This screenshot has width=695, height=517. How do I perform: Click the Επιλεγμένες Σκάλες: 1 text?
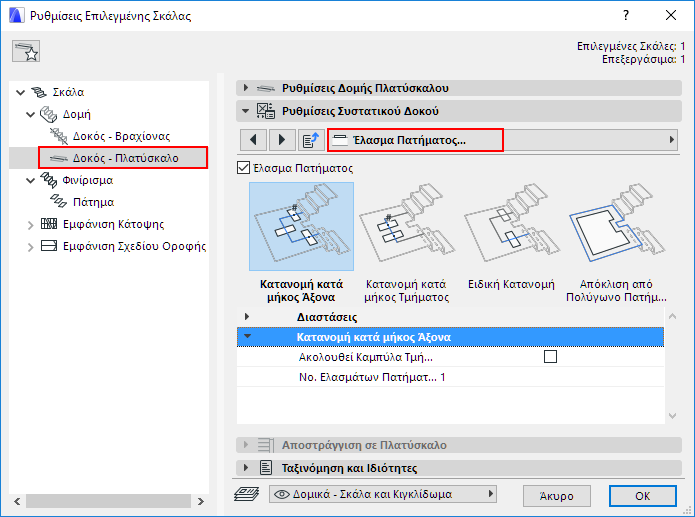coord(631,46)
